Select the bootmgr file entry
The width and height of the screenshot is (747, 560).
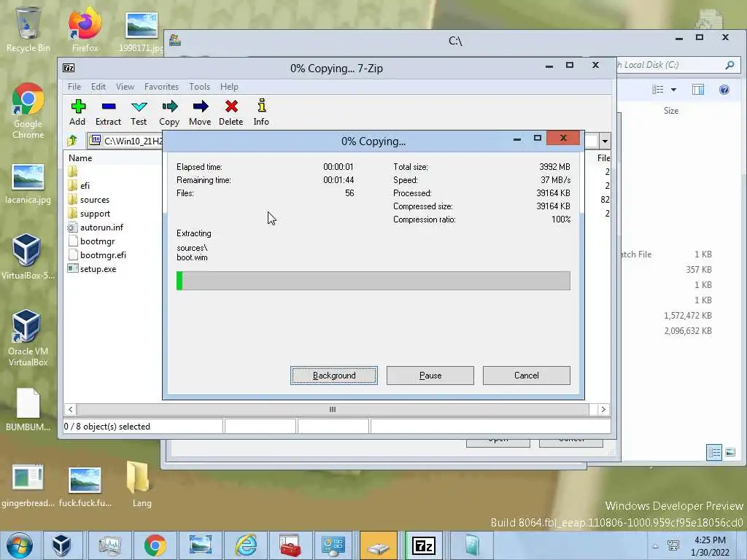click(97, 241)
